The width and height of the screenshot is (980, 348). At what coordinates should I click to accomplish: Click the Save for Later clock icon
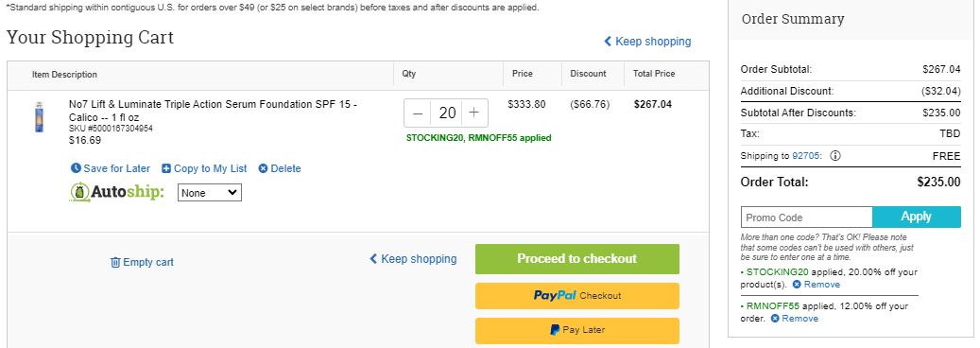tap(76, 168)
